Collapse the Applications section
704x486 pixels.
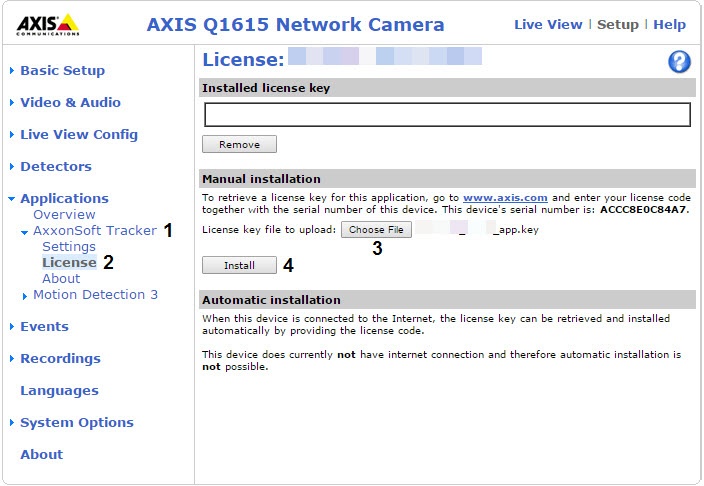click(x=64, y=199)
